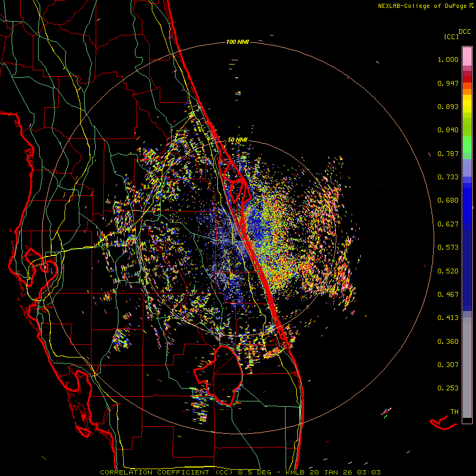This screenshot has width=476, height=476.
Task: Click the 0.253 scale value
Action: pyautogui.click(x=448, y=388)
